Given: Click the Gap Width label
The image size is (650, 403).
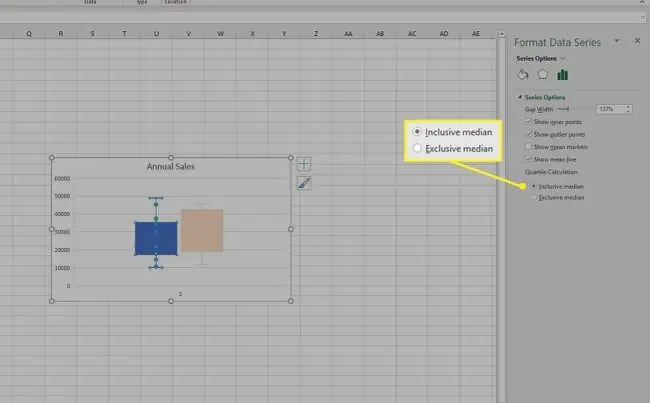Looking at the screenshot, I should (x=539, y=109).
